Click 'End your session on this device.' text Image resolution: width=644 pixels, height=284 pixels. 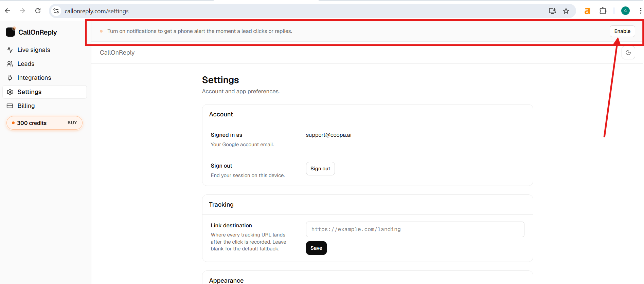tap(248, 175)
